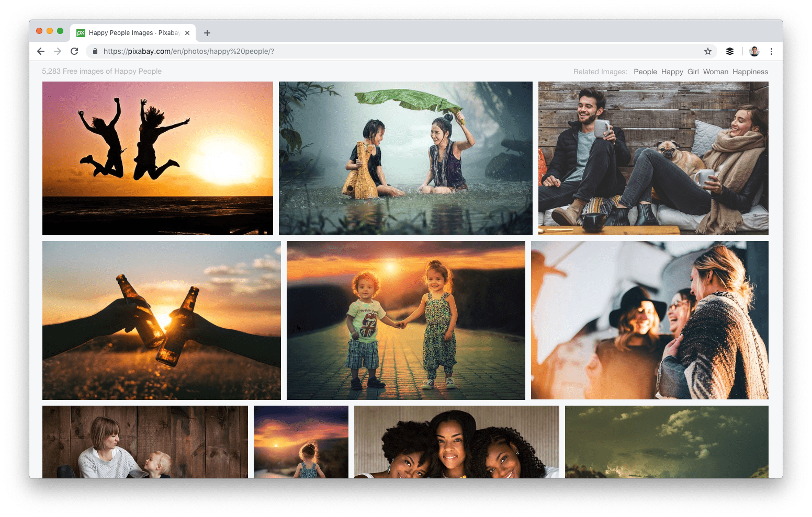The height and width of the screenshot is (517, 812).
Task: Reload the current page
Action: point(74,51)
